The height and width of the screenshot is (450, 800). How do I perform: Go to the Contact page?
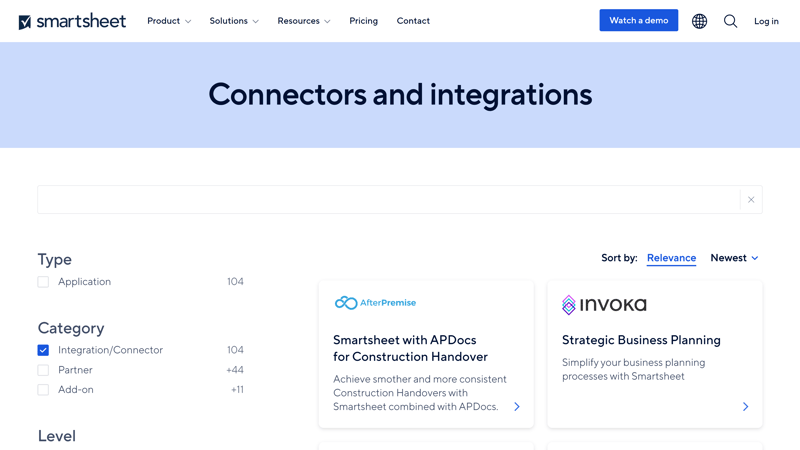click(413, 21)
